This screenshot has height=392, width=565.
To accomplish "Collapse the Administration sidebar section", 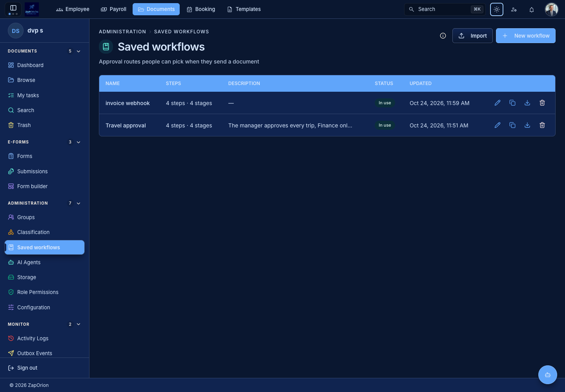I will coord(78,203).
